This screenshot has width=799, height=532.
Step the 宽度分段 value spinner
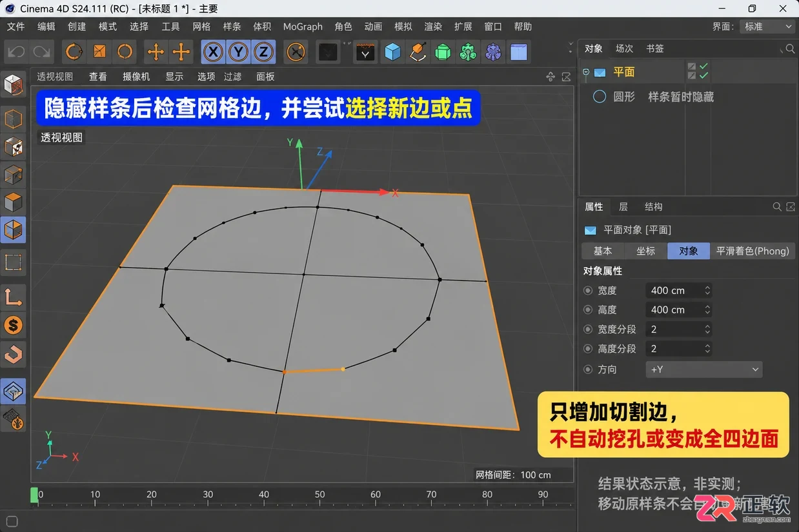pos(707,330)
